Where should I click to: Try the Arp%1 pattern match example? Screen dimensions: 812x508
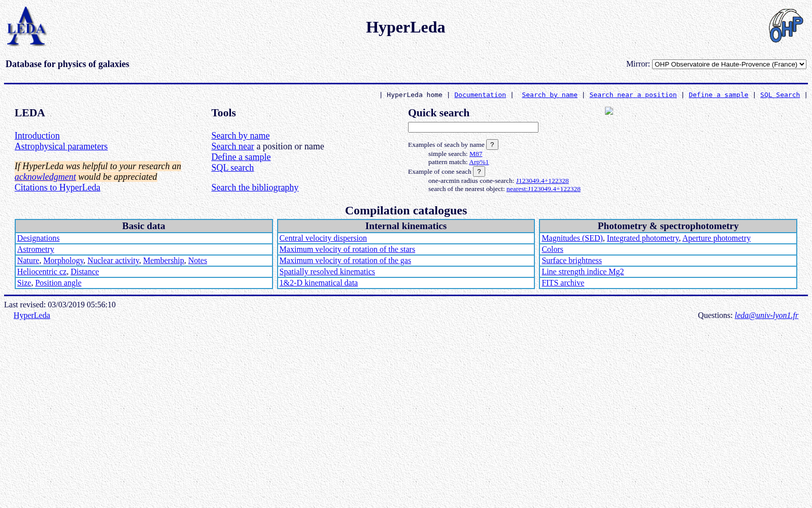(x=479, y=162)
